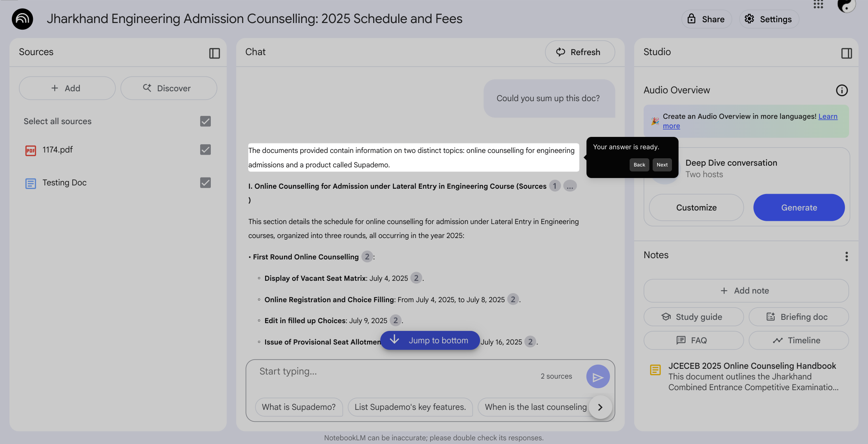Image resolution: width=868 pixels, height=444 pixels.
Task: Show more suggested questions with the chevron arrow
Action: point(600,407)
